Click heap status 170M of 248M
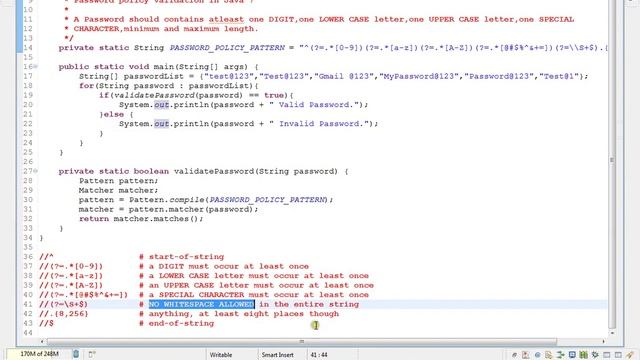 [39, 354]
